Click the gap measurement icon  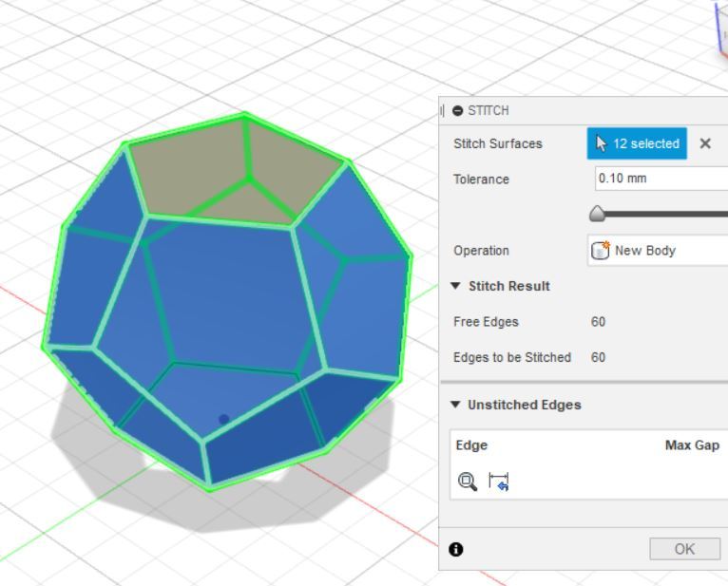coord(499,482)
